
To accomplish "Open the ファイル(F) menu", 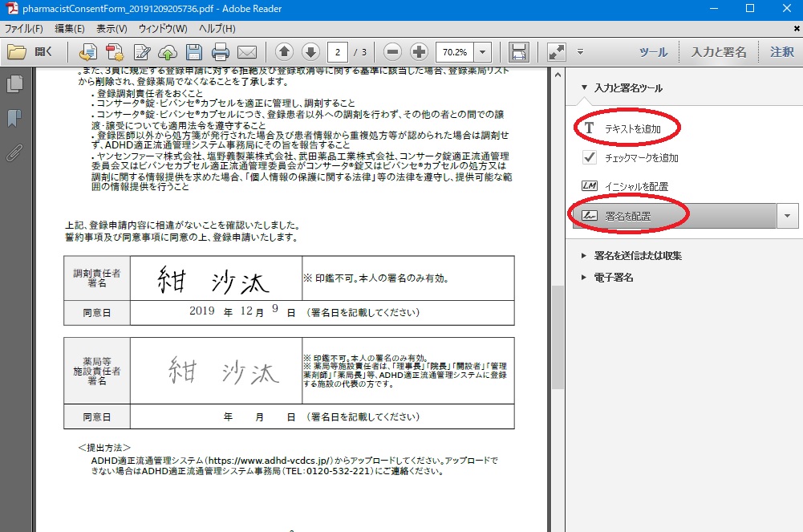I will click(24, 29).
